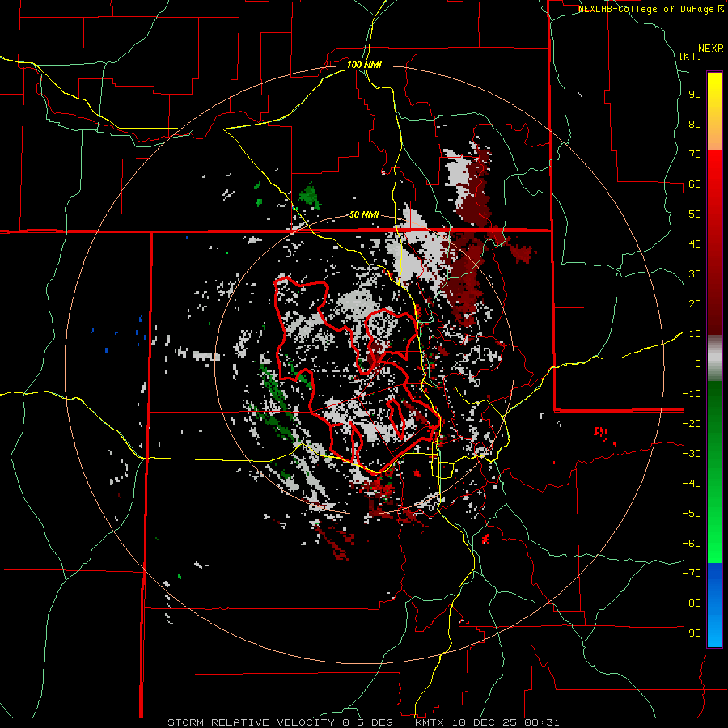Select the -20 scale value
Image resolution: width=728 pixels, height=728 pixels.
(692, 423)
